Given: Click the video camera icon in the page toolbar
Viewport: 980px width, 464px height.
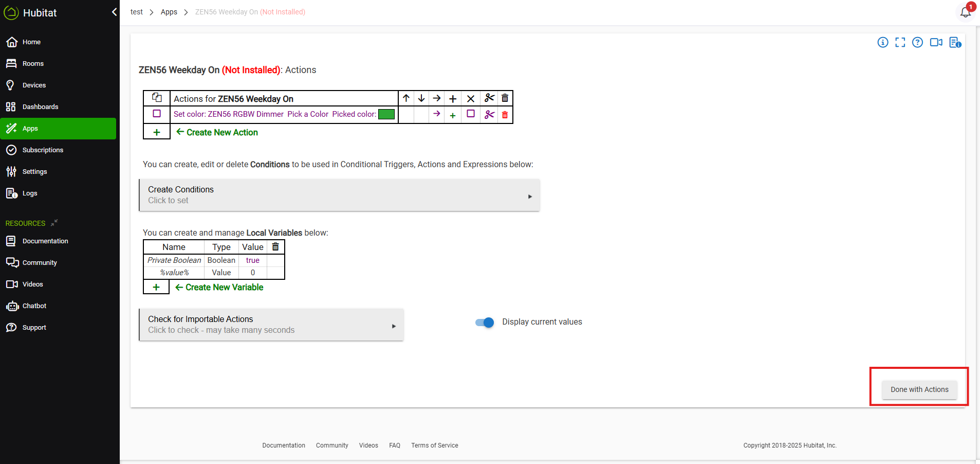Looking at the screenshot, I should tap(936, 43).
